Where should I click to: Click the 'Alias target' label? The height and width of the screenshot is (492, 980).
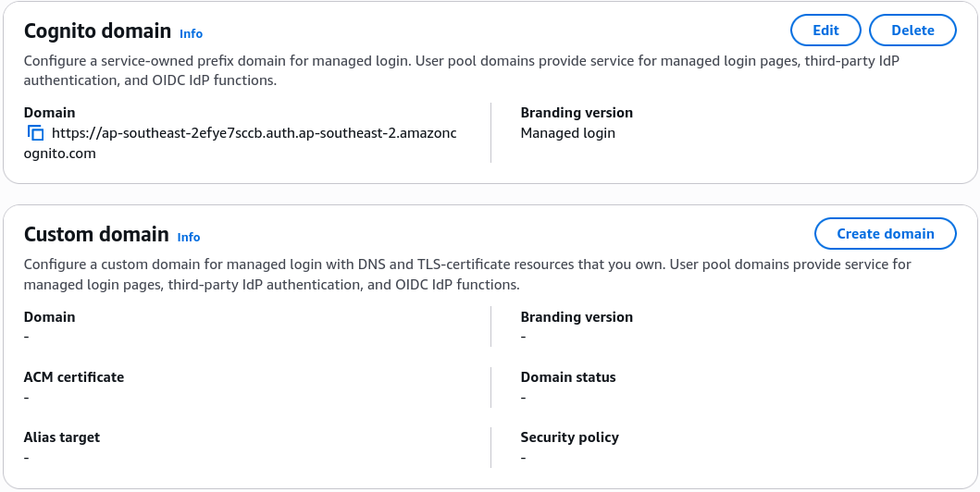(62, 437)
